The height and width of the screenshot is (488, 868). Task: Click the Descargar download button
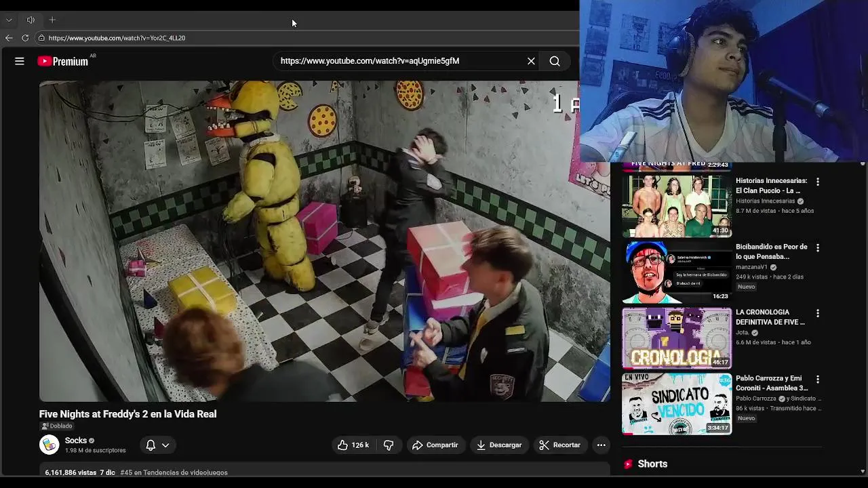(498, 445)
